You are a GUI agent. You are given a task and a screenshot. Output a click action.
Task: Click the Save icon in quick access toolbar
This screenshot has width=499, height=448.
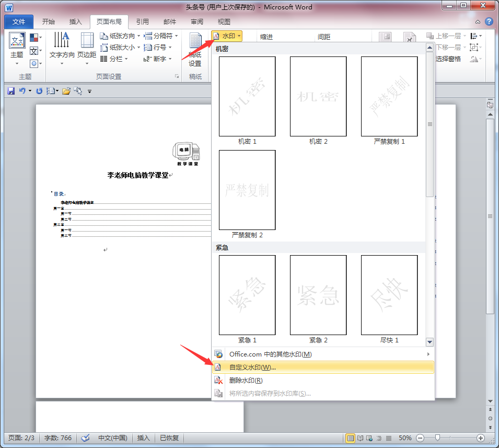click(x=10, y=91)
